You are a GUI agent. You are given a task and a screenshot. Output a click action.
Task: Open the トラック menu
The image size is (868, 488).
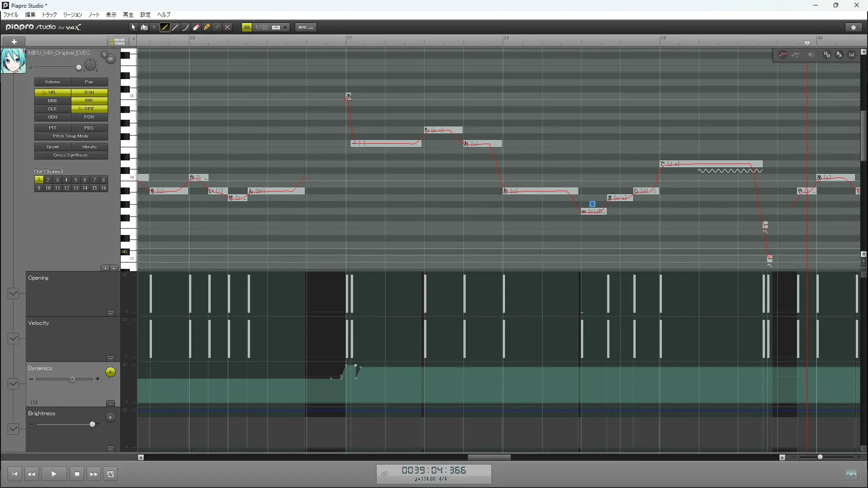click(x=49, y=15)
